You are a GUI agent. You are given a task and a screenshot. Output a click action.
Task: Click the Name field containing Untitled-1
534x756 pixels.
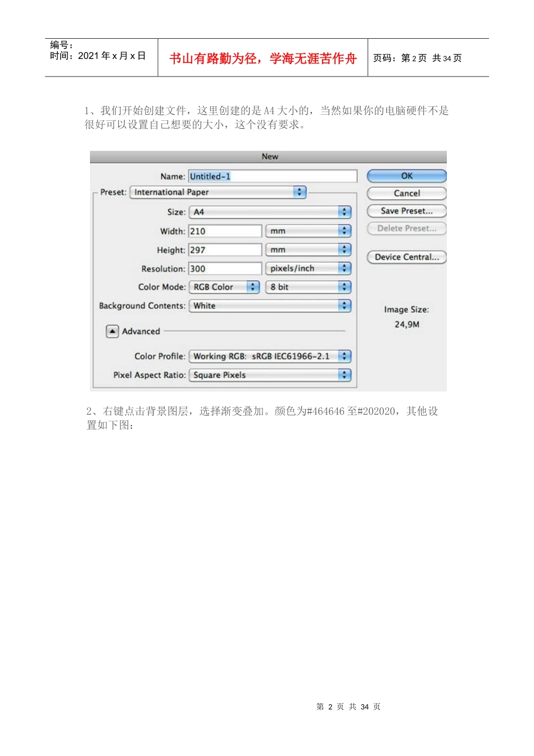tap(273, 176)
